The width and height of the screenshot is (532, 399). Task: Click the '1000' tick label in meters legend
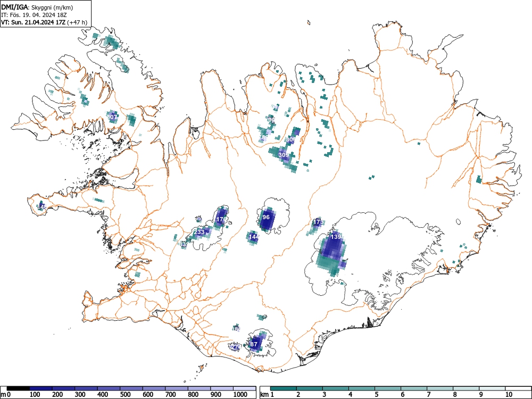coord(240,395)
